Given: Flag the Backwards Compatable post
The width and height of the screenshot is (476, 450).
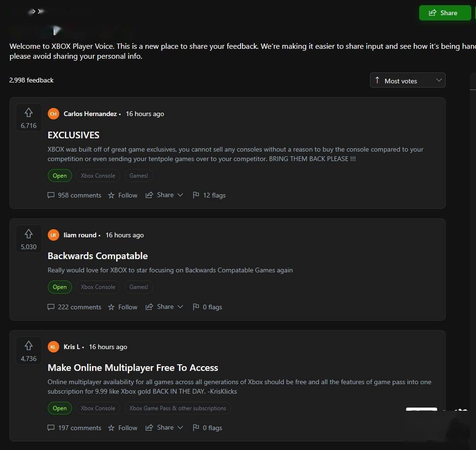Looking at the screenshot, I should (x=207, y=307).
